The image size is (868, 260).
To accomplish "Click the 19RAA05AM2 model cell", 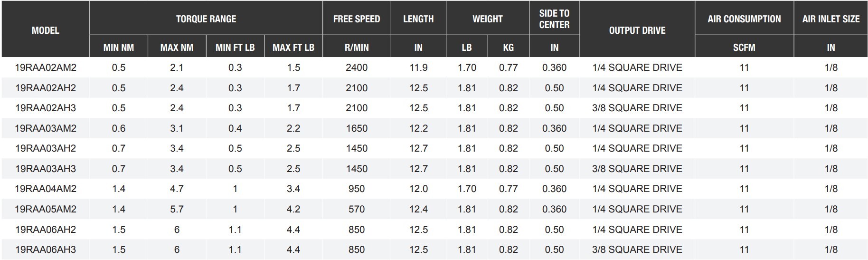I will [46, 209].
